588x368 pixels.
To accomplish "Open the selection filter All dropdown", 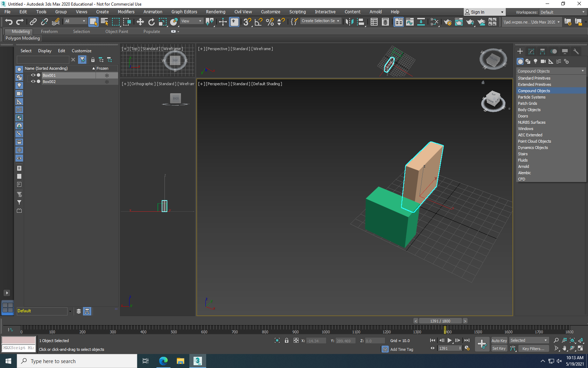I will pyautogui.click(x=75, y=21).
